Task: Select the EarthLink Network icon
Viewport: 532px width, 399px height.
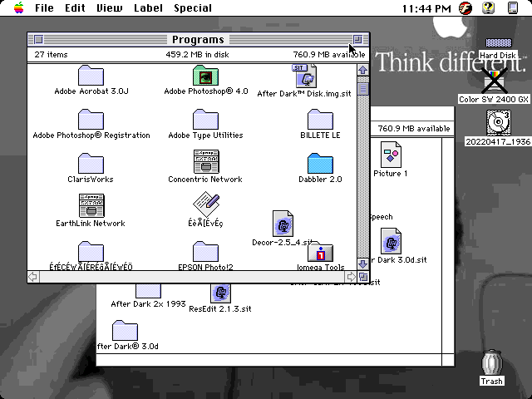Action: tap(91, 205)
